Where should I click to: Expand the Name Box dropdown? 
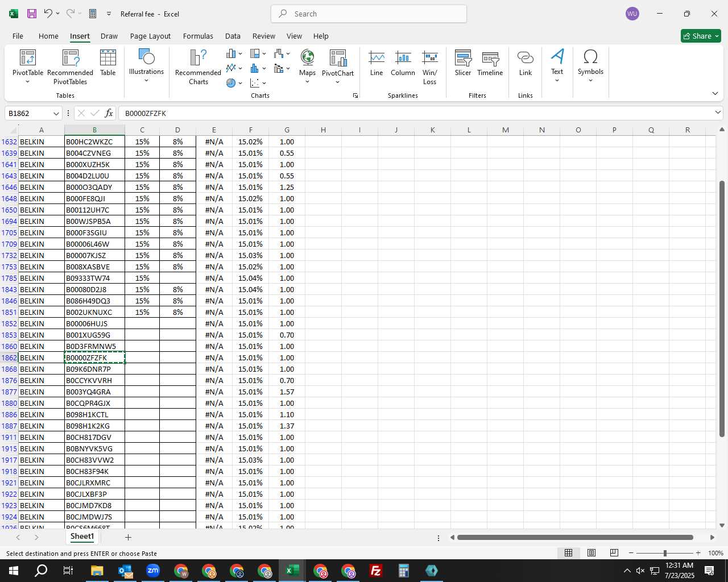tap(56, 113)
